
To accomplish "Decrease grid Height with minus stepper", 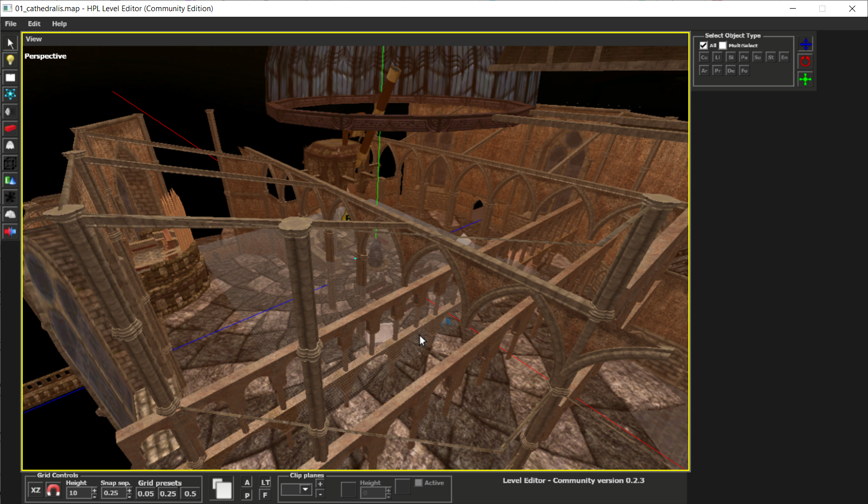I will 94,496.
